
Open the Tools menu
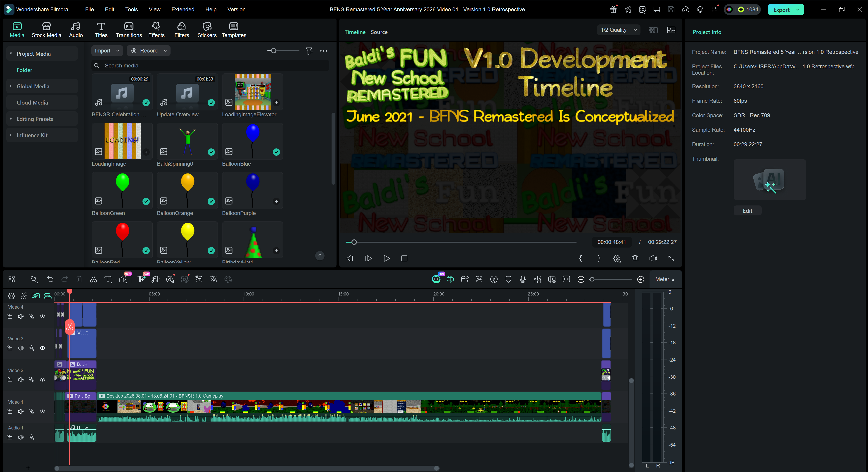click(x=131, y=10)
